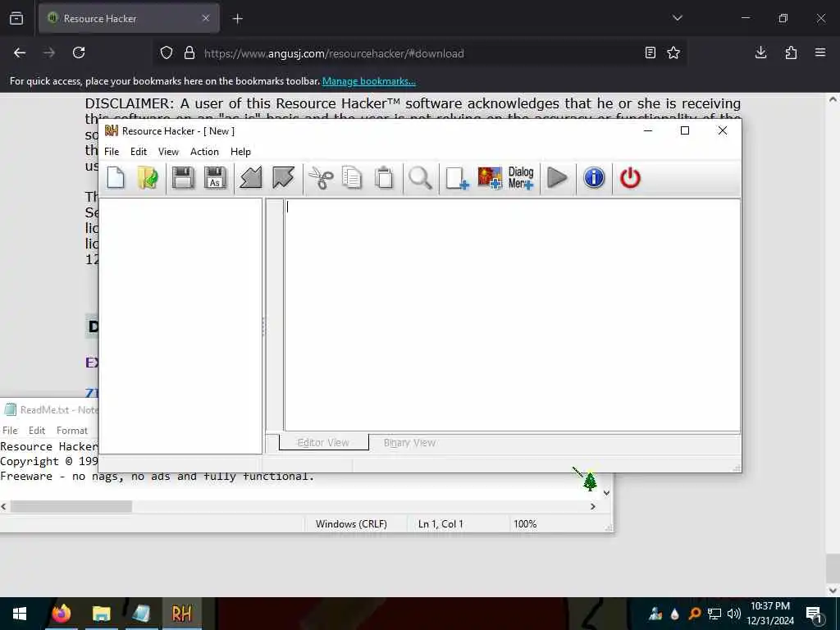Screen dimensions: 840x630
Task: Open Resource Hacker Help menu
Action: pos(240,152)
